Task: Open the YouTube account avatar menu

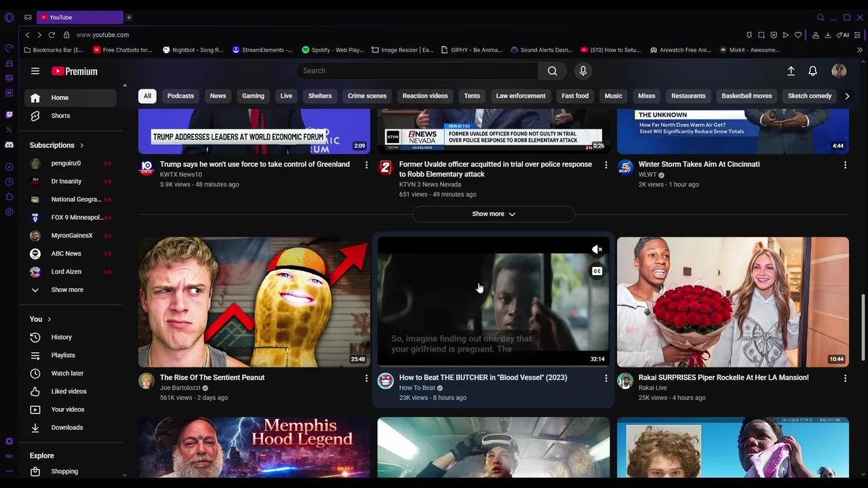Action: [839, 70]
